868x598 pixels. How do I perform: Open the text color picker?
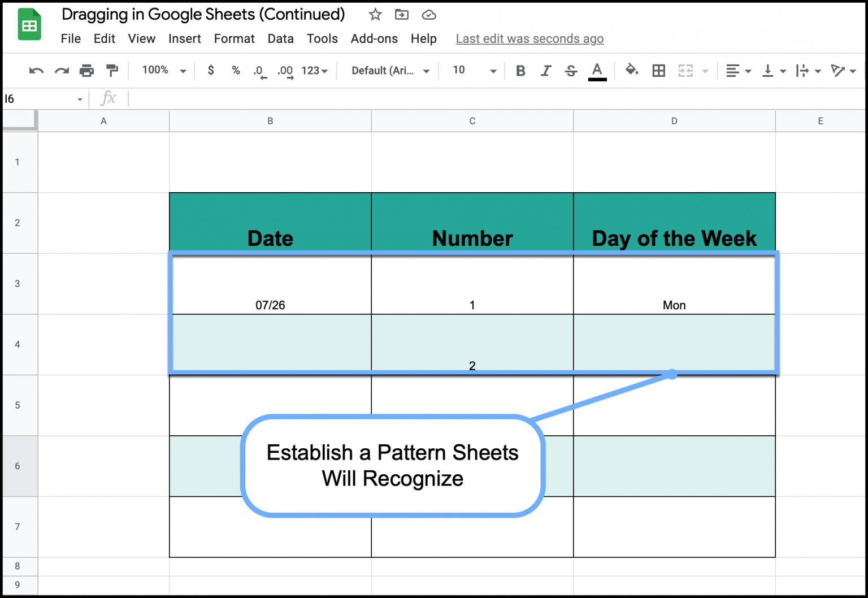[x=597, y=70]
